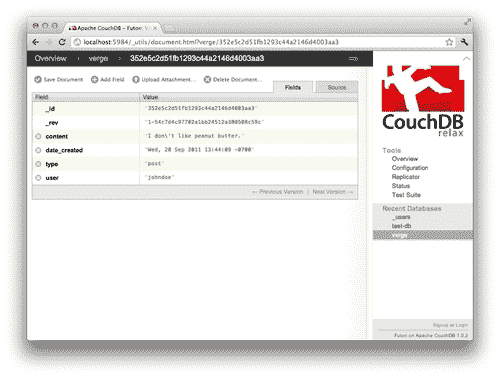The width and height of the screenshot is (500, 378).
Task: Go to verge database breadcrumb
Action: [x=98, y=59]
